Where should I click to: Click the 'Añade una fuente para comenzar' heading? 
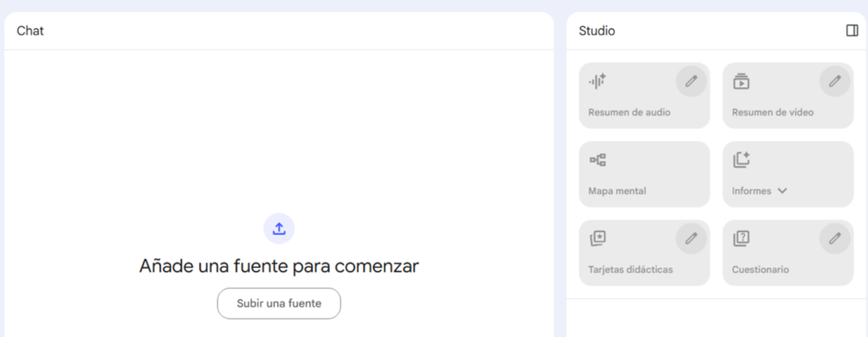(x=279, y=266)
